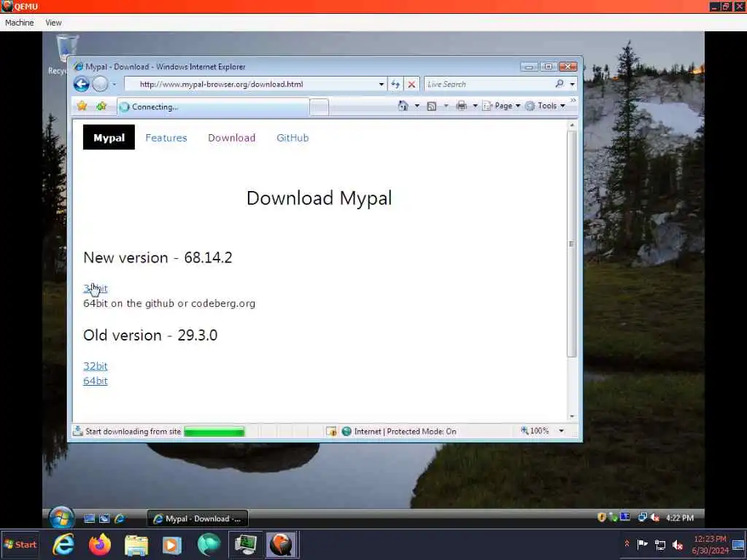
Task: Open the Favorites Center star icon
Action: tap(82, 106)
